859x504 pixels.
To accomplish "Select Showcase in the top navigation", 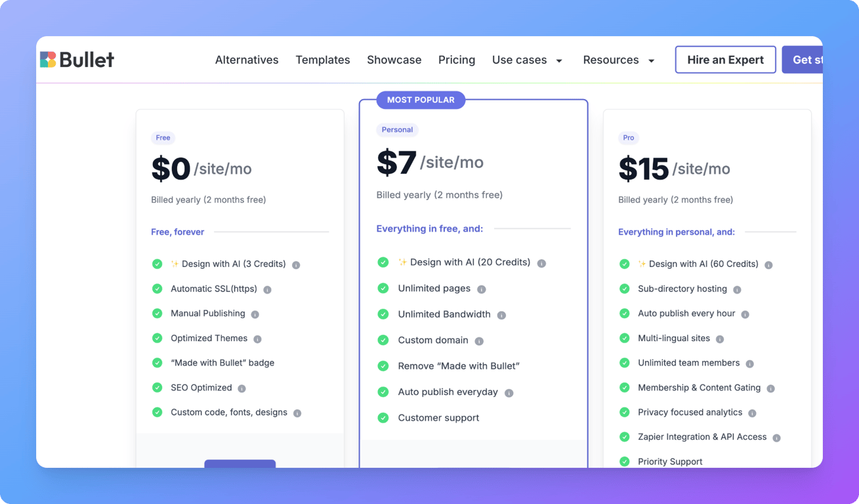I will (x=394, y=60).
